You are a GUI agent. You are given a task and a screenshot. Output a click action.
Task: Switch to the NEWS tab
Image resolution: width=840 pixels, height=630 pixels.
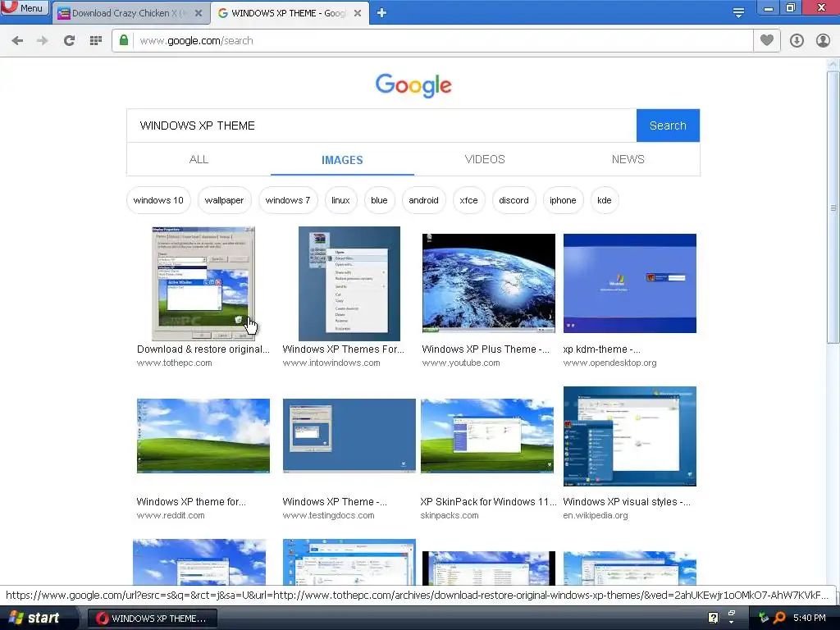pos(628,159)
